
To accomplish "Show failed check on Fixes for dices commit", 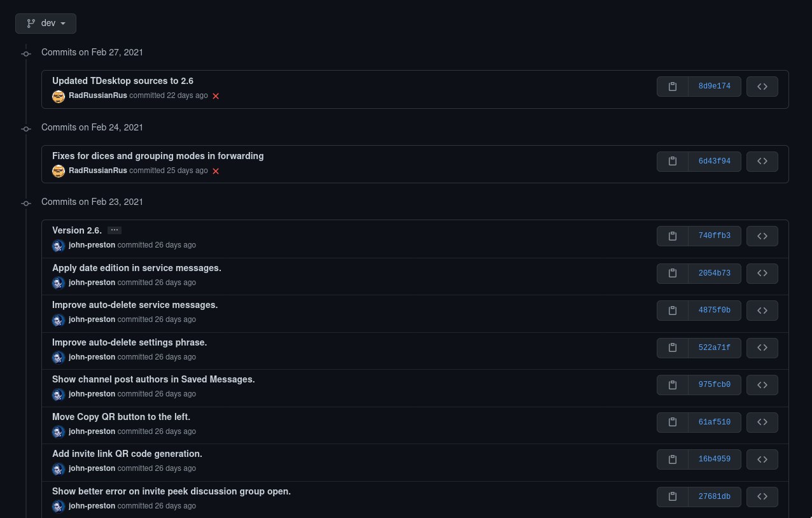I will tap(216, 171).
